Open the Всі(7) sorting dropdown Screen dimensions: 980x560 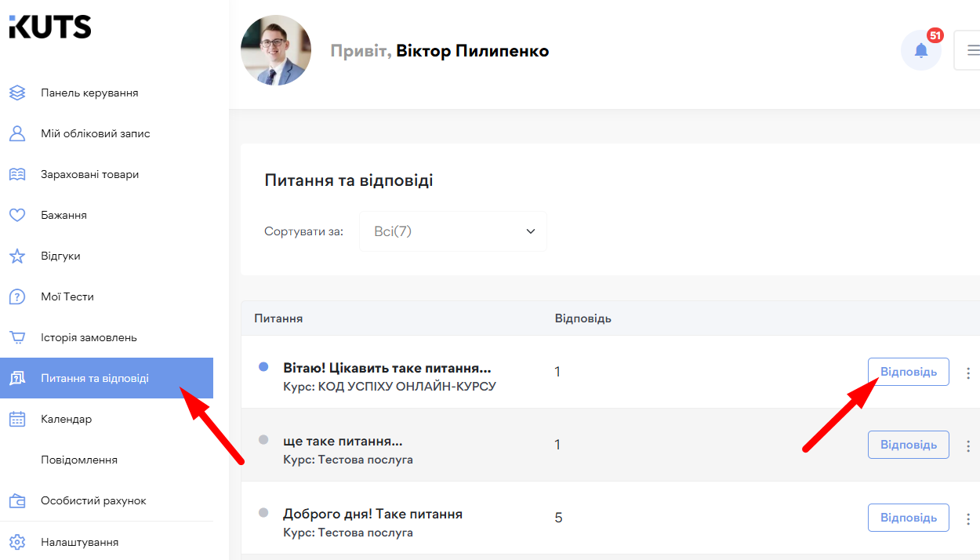click(x=452, y=231)
